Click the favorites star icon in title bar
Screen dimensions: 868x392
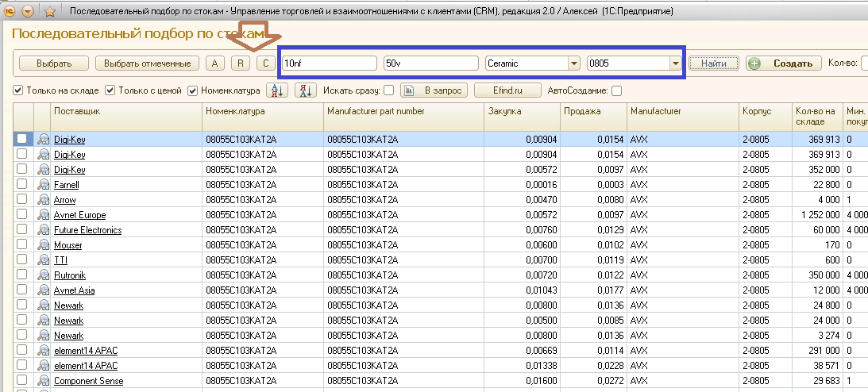pos(50,11)
